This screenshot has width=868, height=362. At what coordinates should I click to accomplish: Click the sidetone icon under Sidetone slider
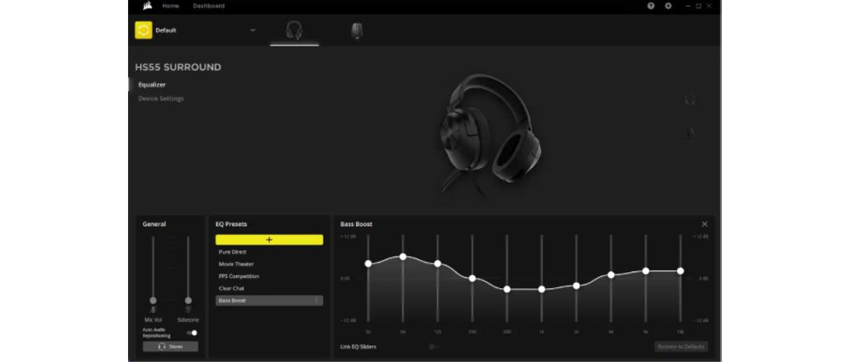[188, 310]
